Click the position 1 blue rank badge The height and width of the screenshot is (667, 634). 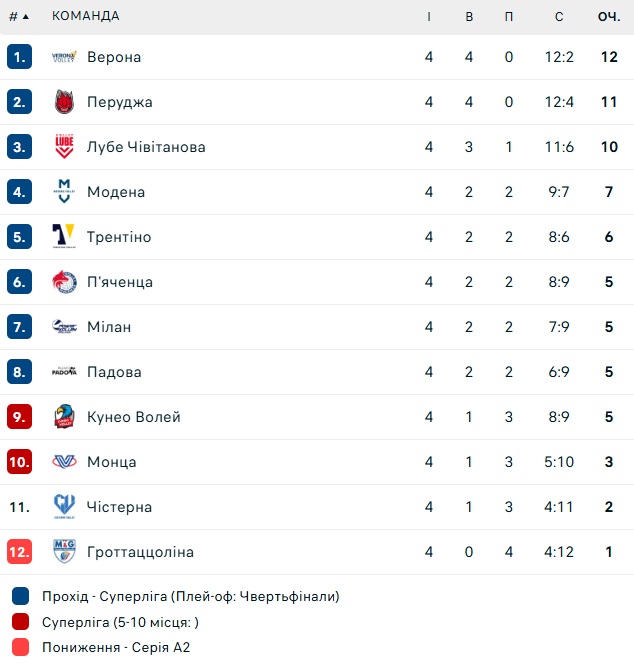tap(20, 57)
